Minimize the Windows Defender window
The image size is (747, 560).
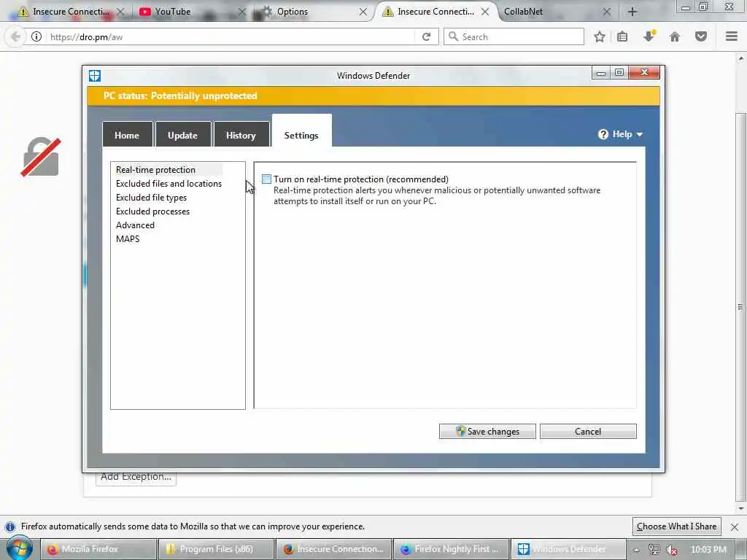pyautogui.click(x=601, y=73)
